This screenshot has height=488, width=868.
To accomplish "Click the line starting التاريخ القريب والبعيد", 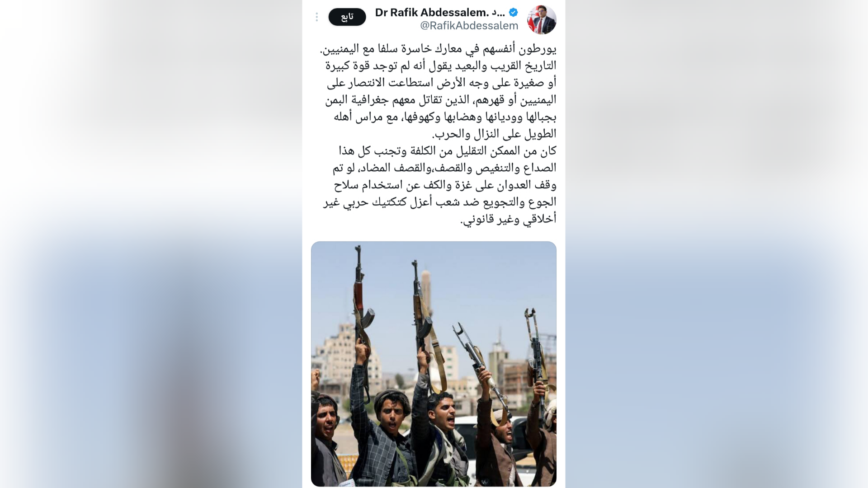I will coord(441,66).
